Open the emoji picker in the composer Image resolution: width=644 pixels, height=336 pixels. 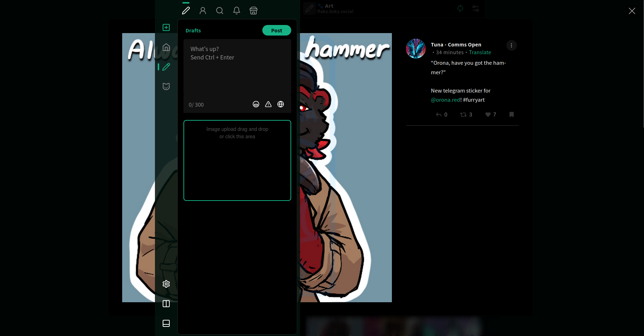(x=256, y=104)
